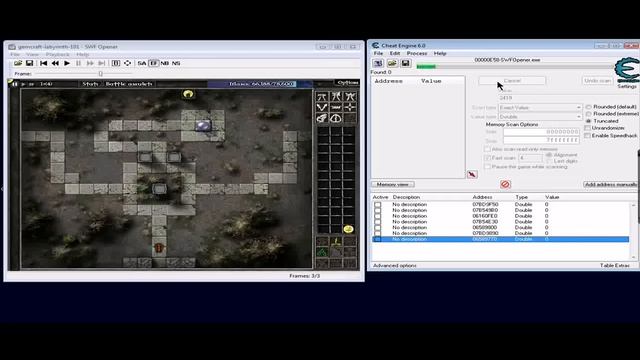The image size is (640, 360).
Task: Click the orange orb at the path bottom
Action: [x=159, y=248]
